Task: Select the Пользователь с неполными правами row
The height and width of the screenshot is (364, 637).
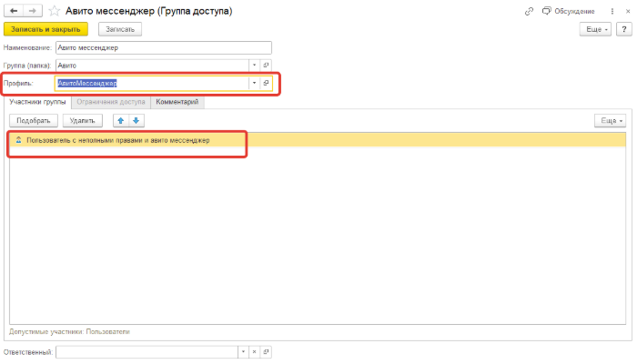Action: point(118,140)
